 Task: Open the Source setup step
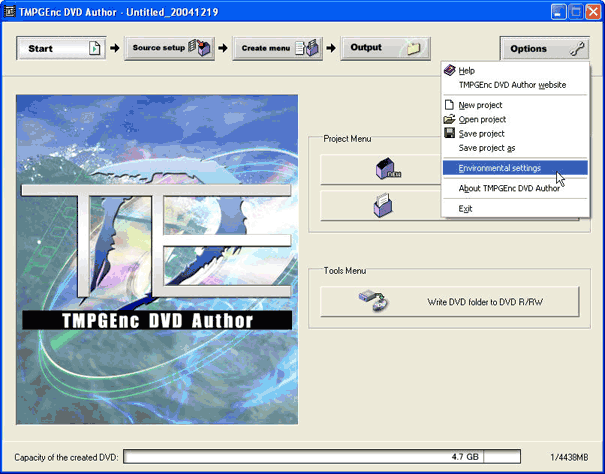point(169,48)
